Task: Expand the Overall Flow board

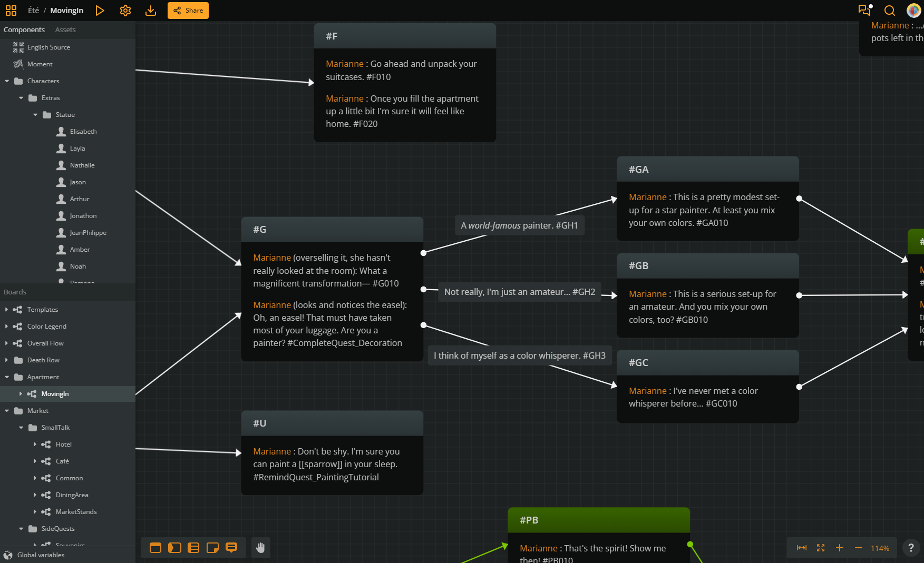Action: 6,343
